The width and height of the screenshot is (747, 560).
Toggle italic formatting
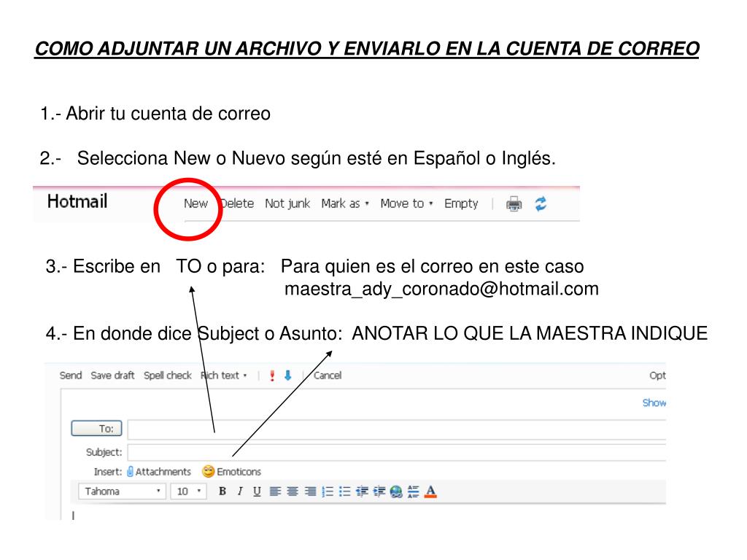coord(239,491)
